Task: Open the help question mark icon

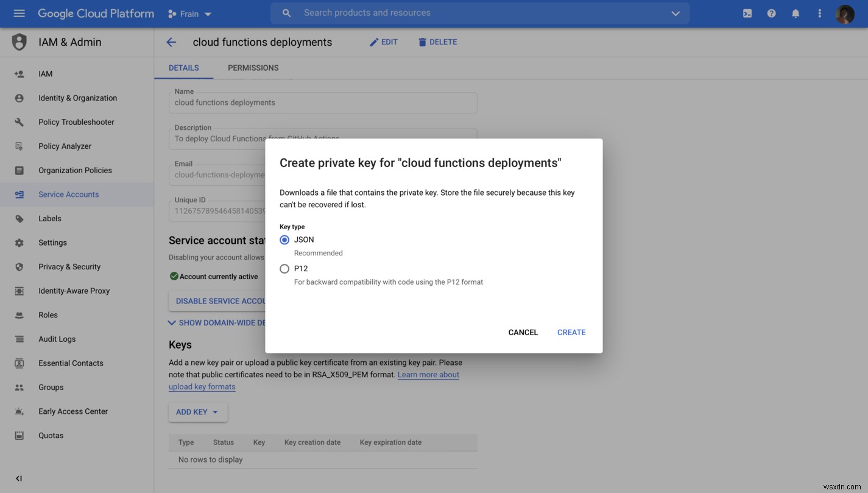Action: 771,13
